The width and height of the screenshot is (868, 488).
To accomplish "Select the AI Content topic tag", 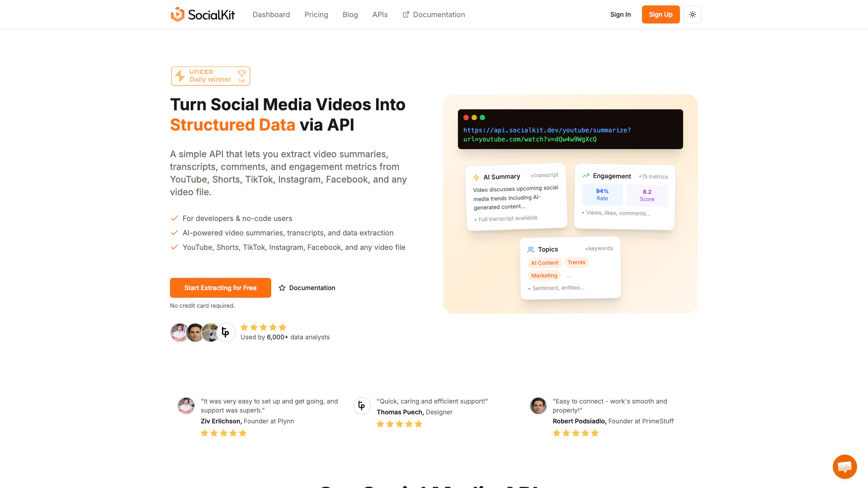I will coord(544,263).
